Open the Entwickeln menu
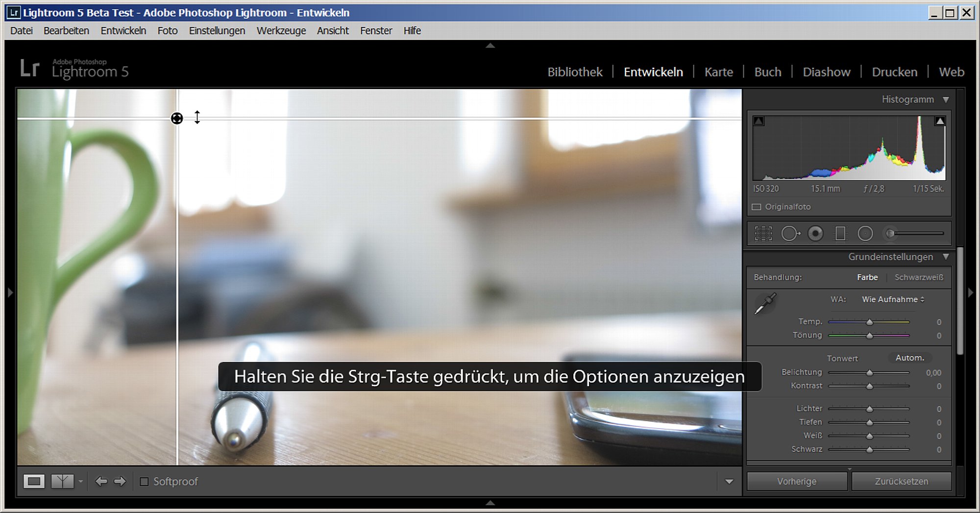Image resolution: width=980 pixels, height=513 pixels. [123, 31]
